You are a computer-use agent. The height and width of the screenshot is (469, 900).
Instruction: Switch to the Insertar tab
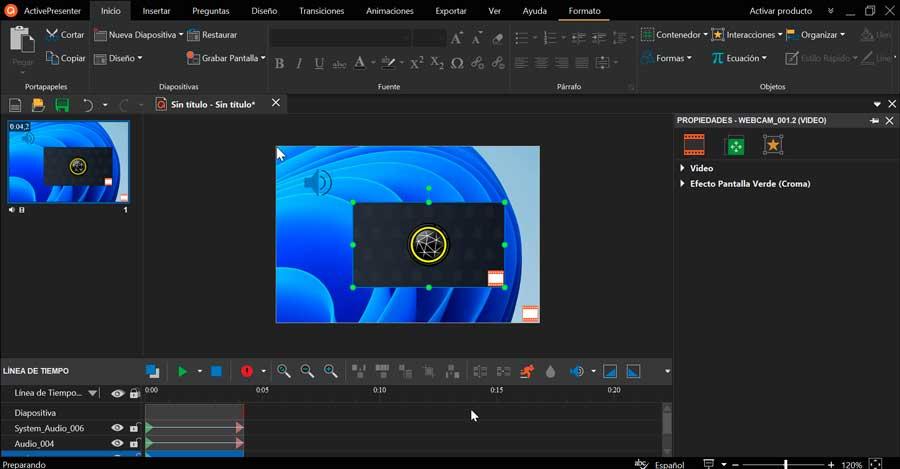click(x=156, y=11)
